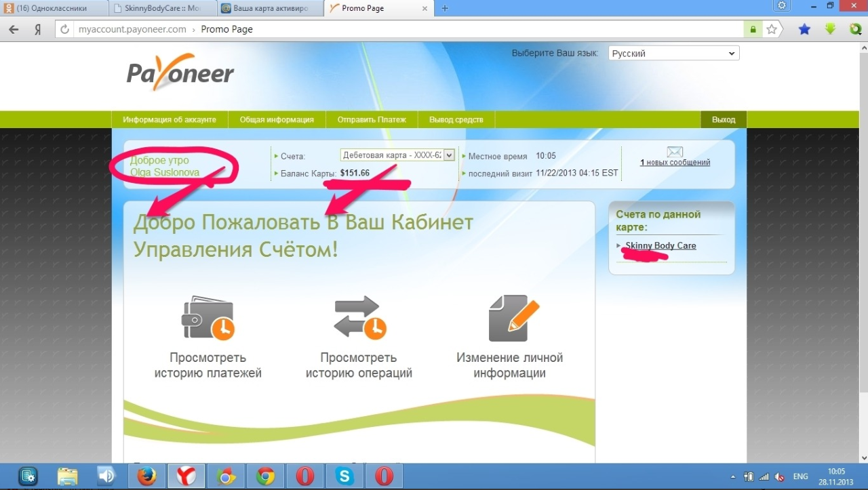Click the network signal icon in the tray

tap(764, 476)
